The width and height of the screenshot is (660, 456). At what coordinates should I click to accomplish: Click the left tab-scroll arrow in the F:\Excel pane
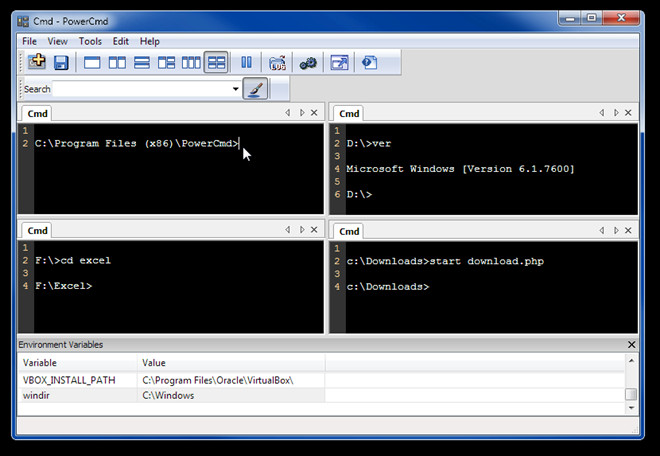point(288,230)
